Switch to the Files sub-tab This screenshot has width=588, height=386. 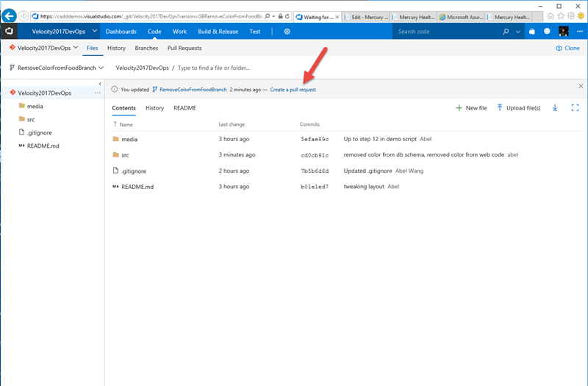click(93, 48)
